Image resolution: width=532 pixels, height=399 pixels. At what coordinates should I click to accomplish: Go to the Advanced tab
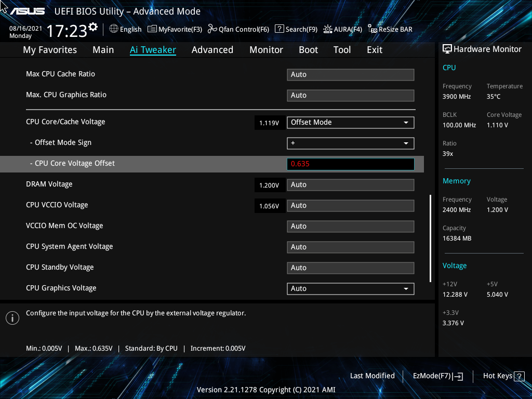point(212,50)
